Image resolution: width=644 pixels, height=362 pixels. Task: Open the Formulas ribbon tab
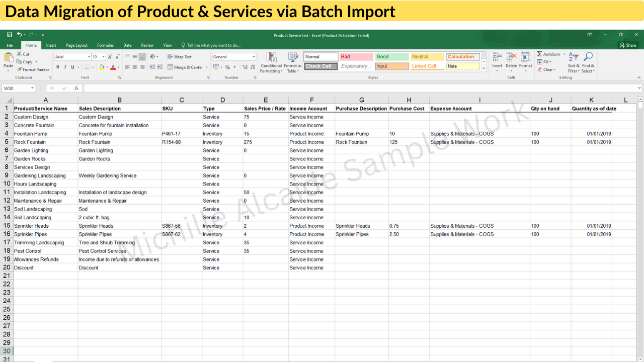click(x=105, y=45)
